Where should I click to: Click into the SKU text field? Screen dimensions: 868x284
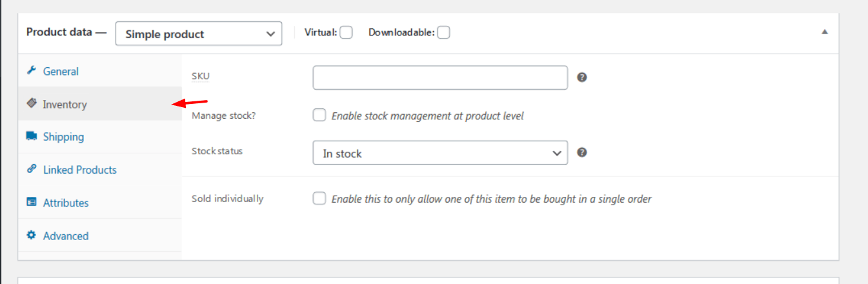[x=440, y=77]
